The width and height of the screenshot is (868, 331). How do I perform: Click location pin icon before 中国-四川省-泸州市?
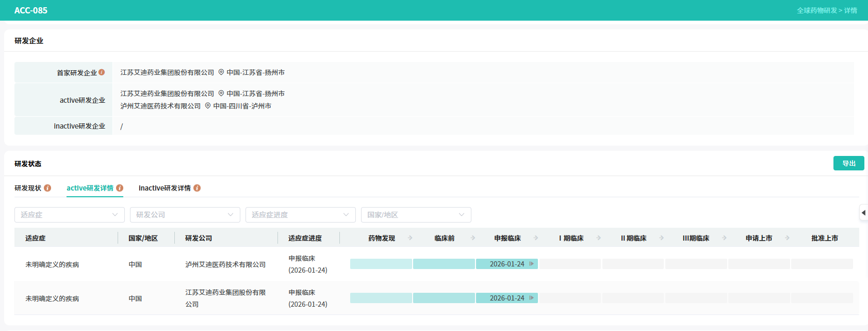(208, 106)
